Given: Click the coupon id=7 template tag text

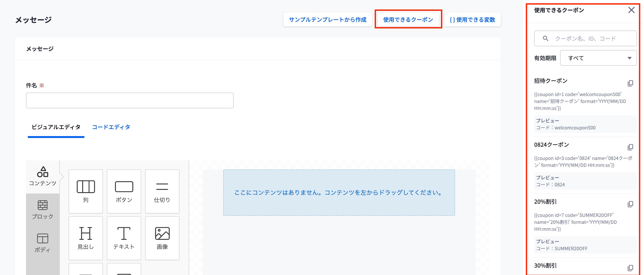Looking at the screenshot, I should [x=575, y=222].
